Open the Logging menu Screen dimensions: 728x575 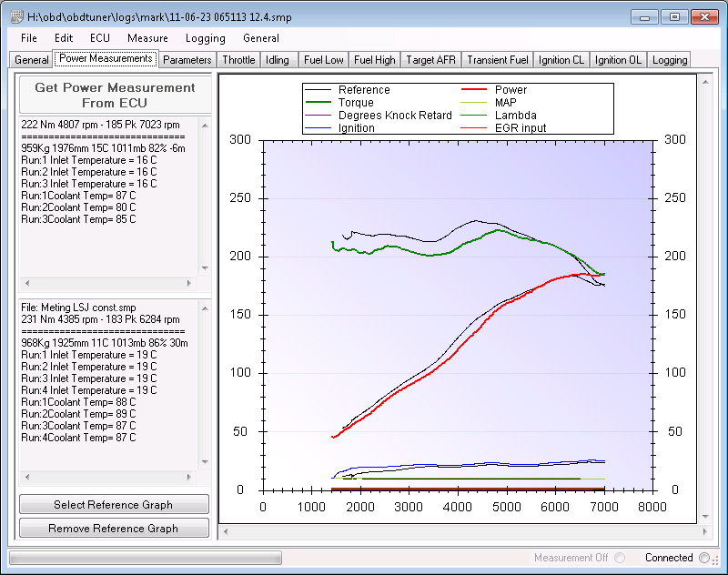point(206,38)
